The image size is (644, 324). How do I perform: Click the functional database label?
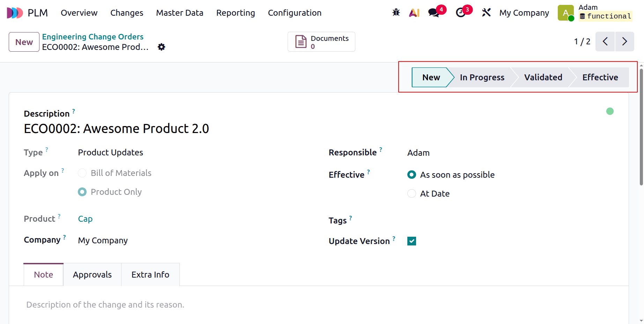point(606,16)
